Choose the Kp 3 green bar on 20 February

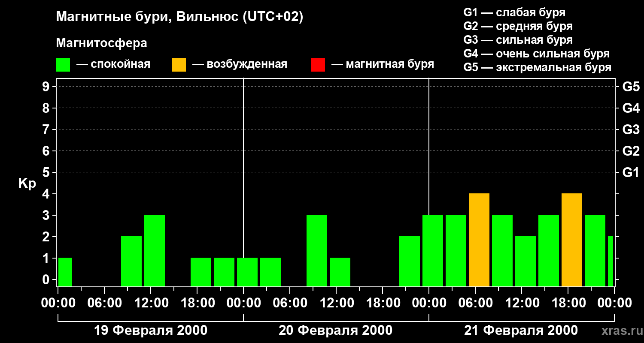pyautogui.click(x=317, y=251)
